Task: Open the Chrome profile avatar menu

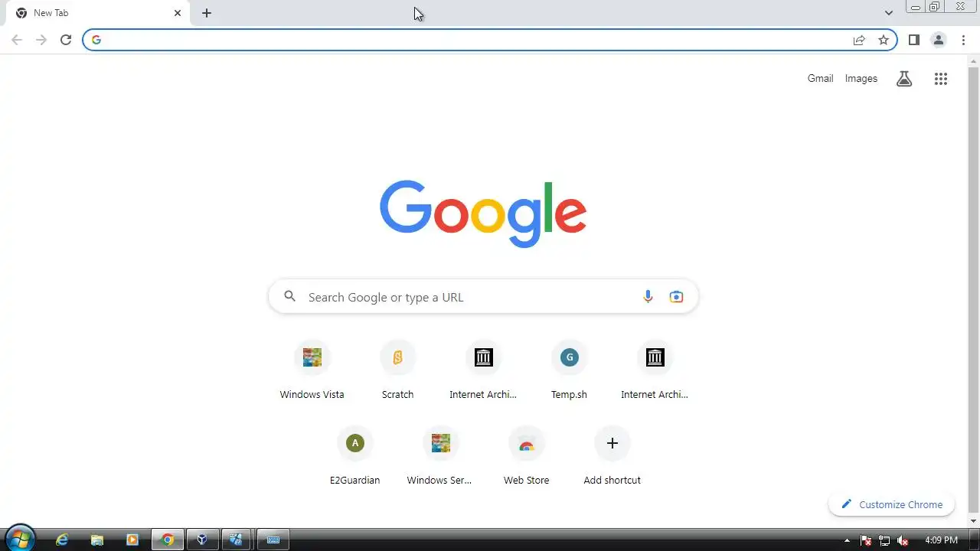Action: point(938,40)
